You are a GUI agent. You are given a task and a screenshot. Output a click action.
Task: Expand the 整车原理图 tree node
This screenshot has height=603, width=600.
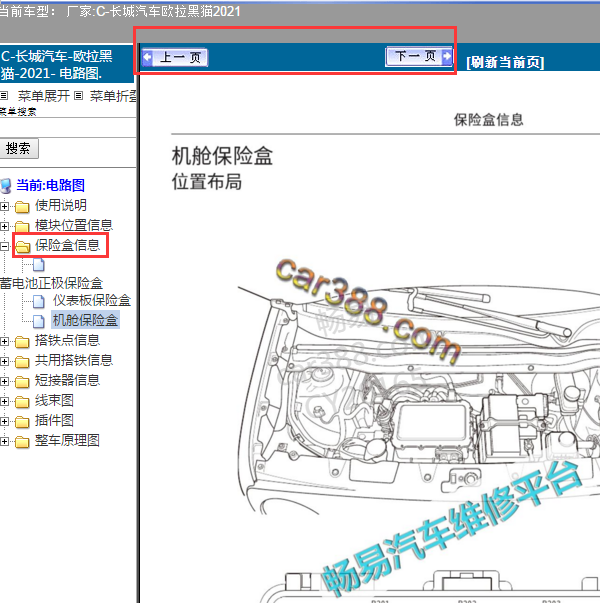(x=4, y=441)
